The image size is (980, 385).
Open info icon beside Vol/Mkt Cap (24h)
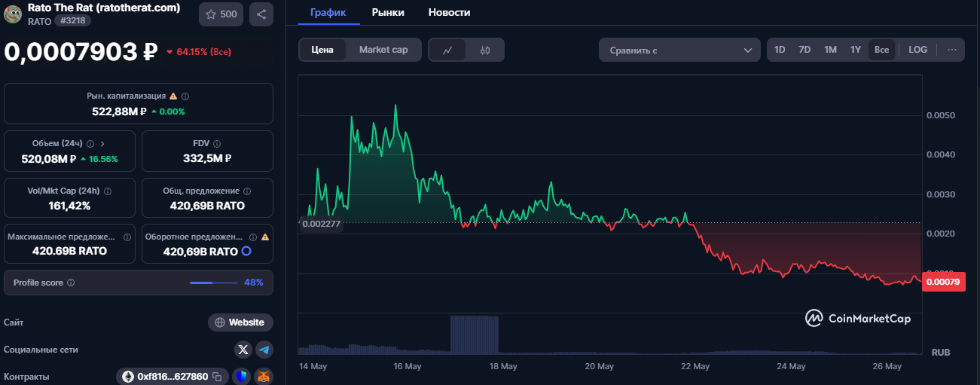[108, 191]
